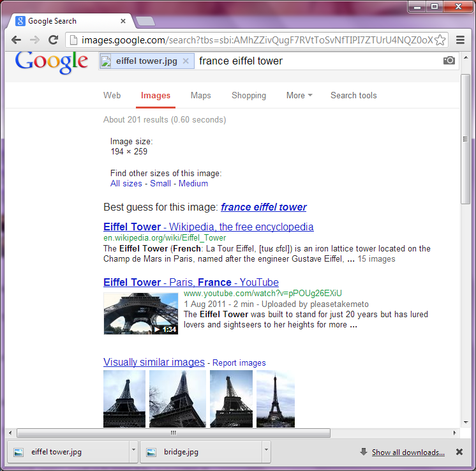Open the fourth similar Eiffel Tower image
This screenshot has width=476, height=471.
[x=276, y=399]
